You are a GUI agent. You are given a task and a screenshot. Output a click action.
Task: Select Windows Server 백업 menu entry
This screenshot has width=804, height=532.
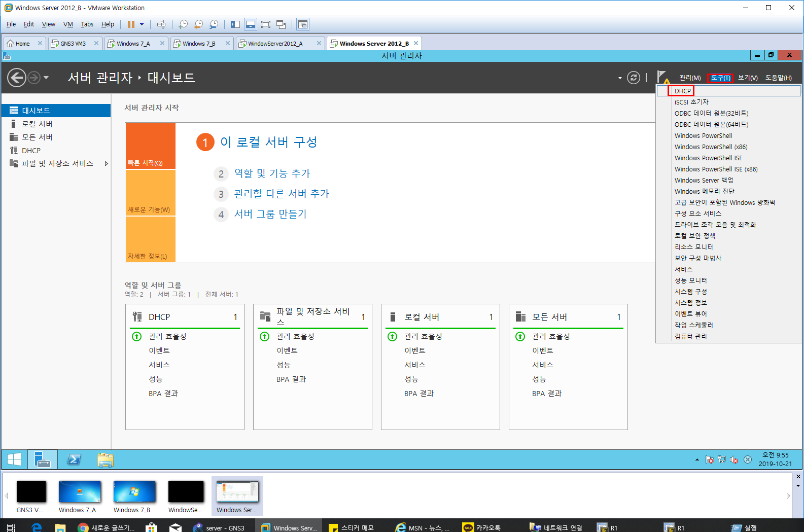[728, 180]
